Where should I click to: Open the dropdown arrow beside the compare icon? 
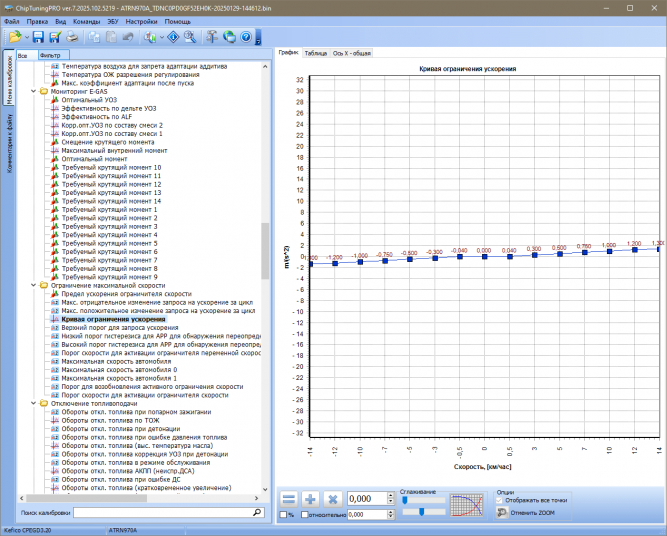(162, 37)
